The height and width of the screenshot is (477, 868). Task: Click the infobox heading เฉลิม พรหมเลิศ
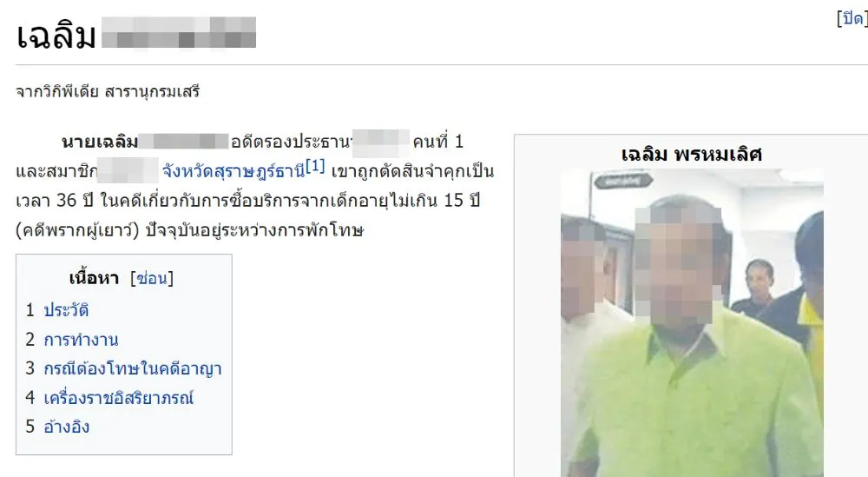coord(692,154)
